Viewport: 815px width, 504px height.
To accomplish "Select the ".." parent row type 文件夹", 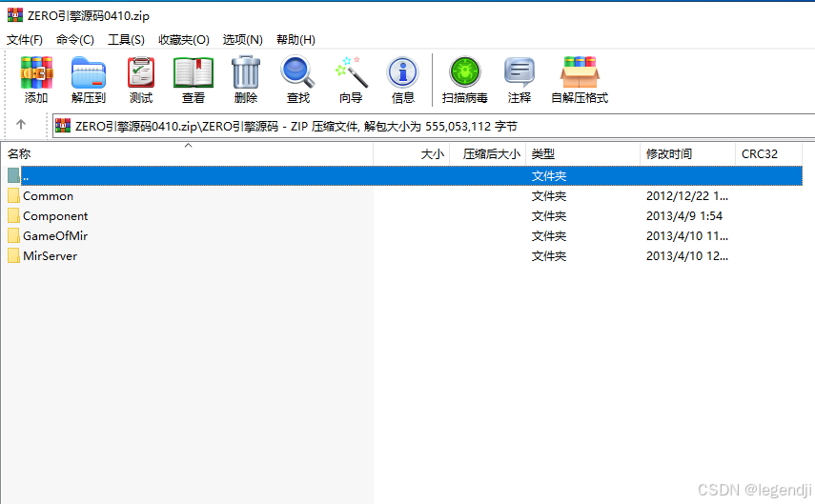I will point(549,175).
